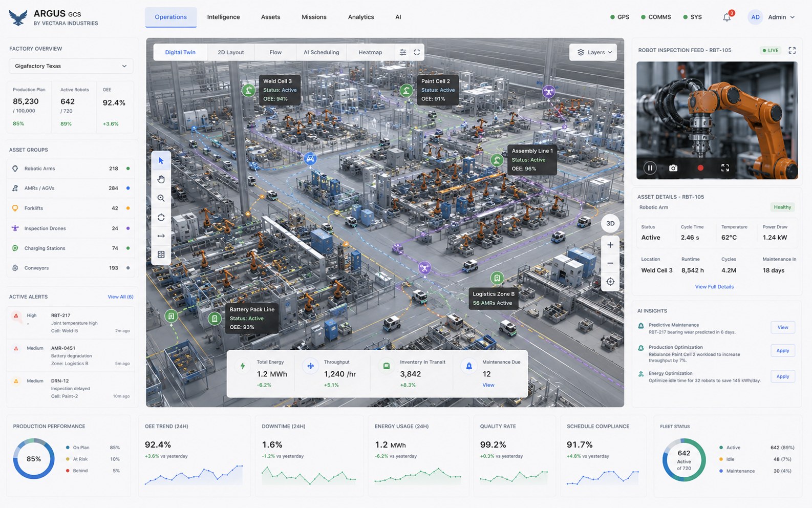Toggle the 3D view button

click(610, 223)
